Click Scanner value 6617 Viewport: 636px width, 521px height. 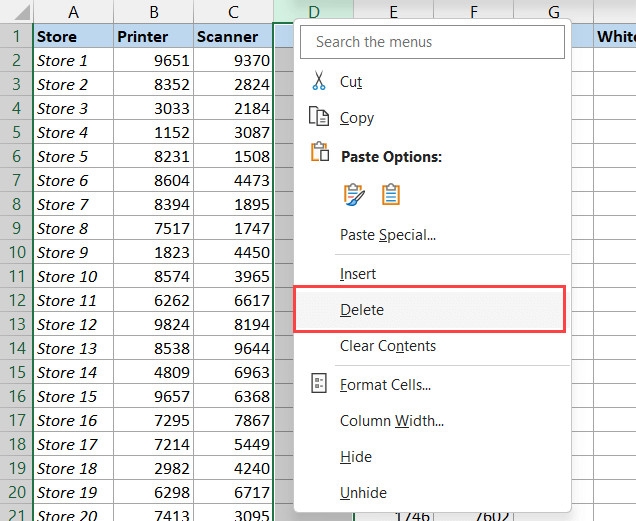tap(233, 300)
